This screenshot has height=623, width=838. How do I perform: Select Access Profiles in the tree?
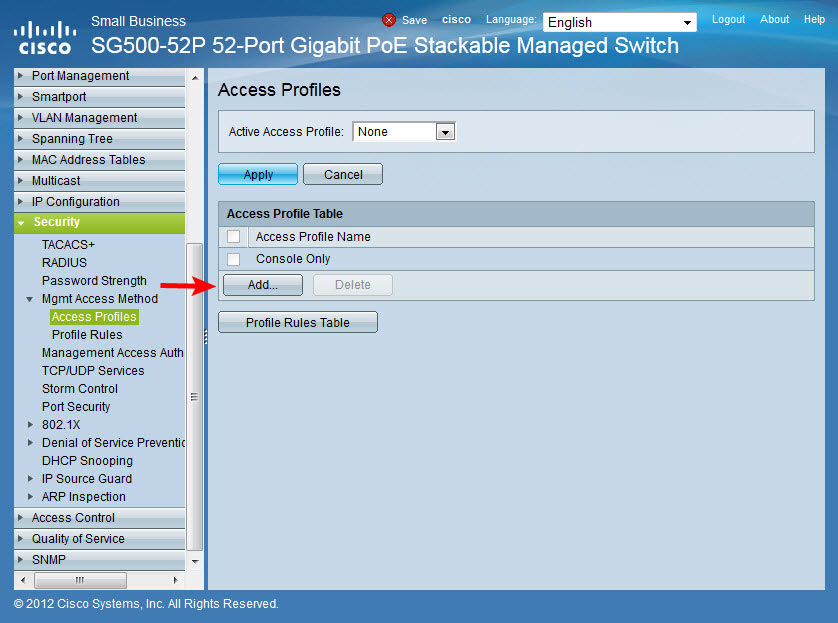pos(94,317)
